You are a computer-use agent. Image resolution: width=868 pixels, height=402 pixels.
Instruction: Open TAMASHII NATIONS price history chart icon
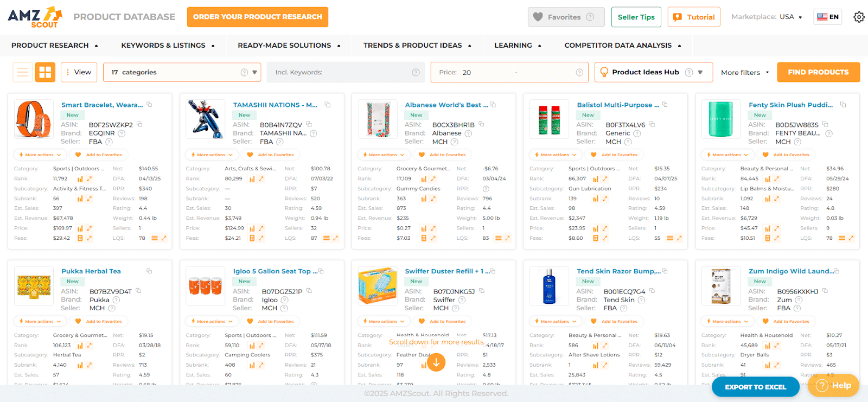point(252,228)
